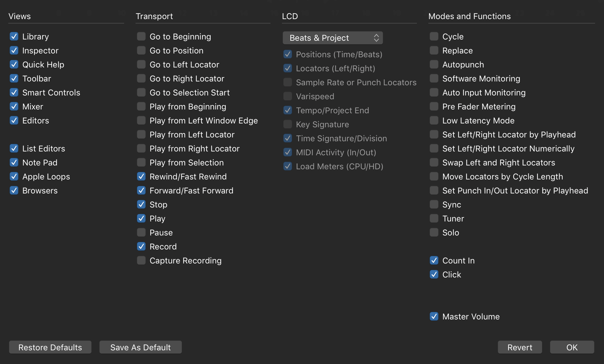
Task: Disable Master Volume checkbox
Action: pyautogui.click(x=434, y=316)
